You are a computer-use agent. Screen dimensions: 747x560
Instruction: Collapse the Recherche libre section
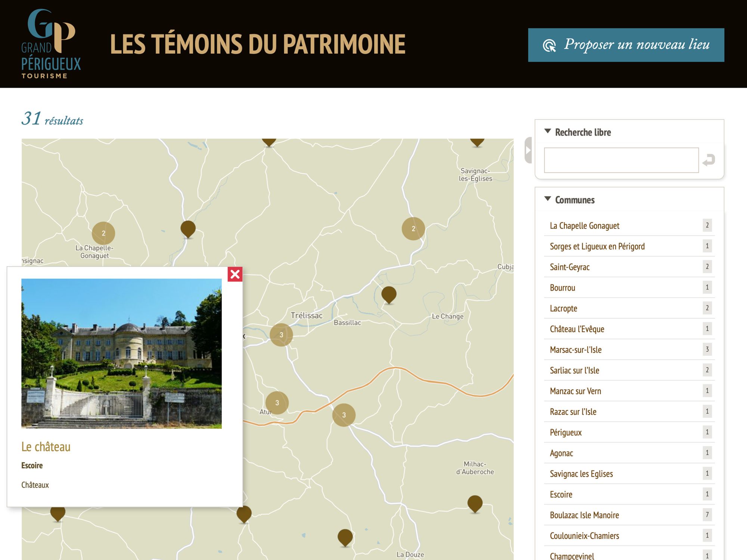click(x=548, y=131)
